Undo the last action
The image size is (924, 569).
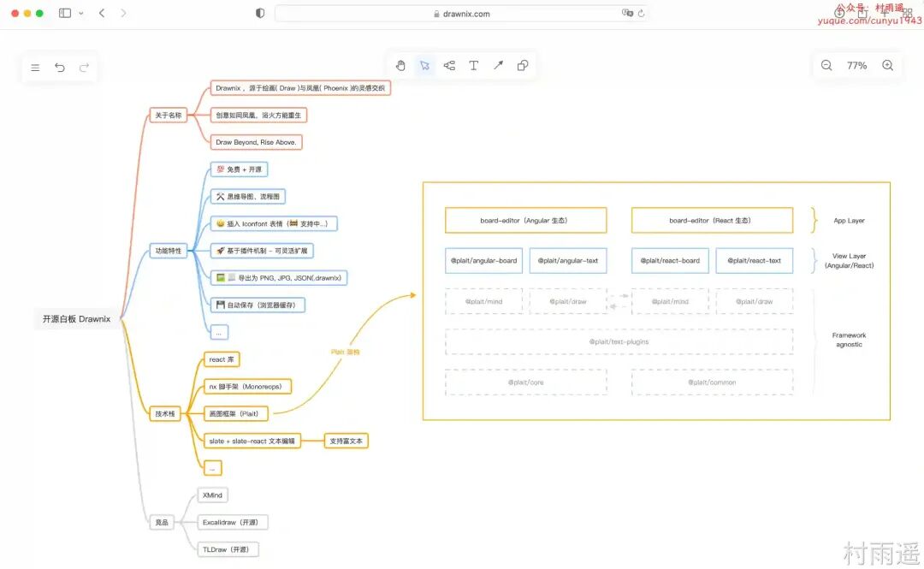point(60,68)
